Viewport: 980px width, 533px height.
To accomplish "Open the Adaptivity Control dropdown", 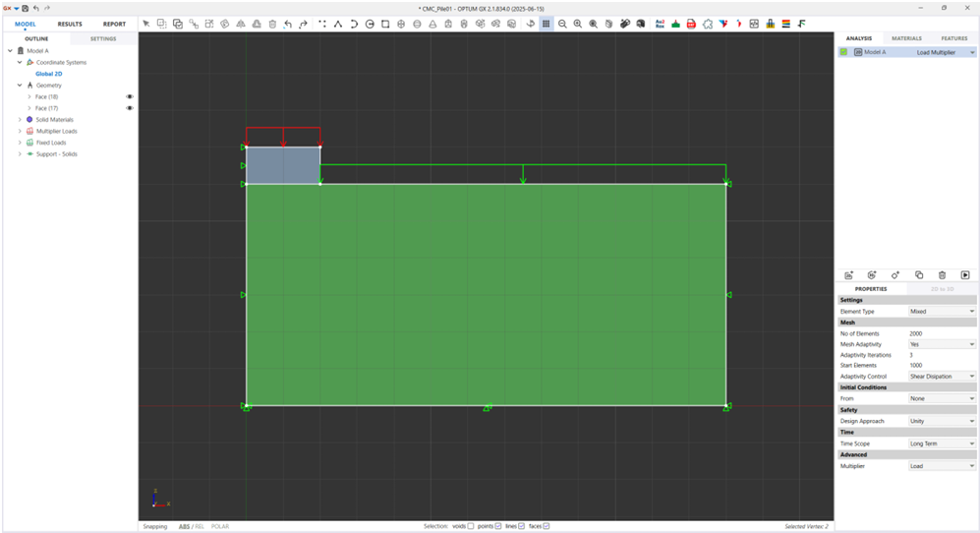I will coord(942,377).
